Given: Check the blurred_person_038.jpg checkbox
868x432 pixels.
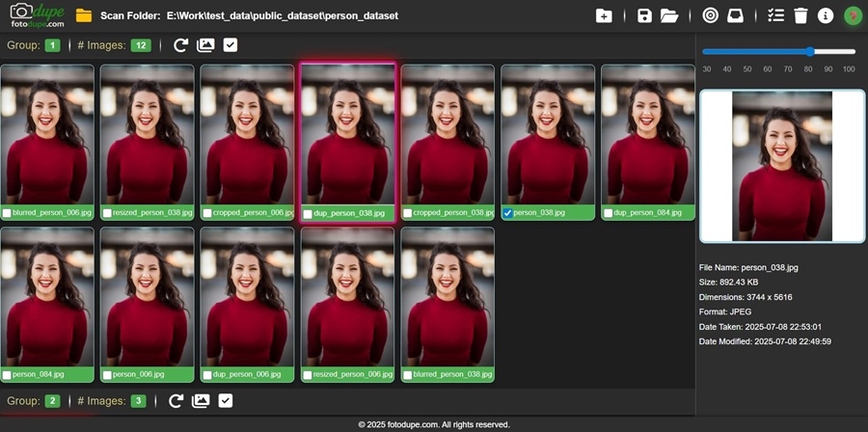Looking at the screenshot, I should tap(407, 375).
